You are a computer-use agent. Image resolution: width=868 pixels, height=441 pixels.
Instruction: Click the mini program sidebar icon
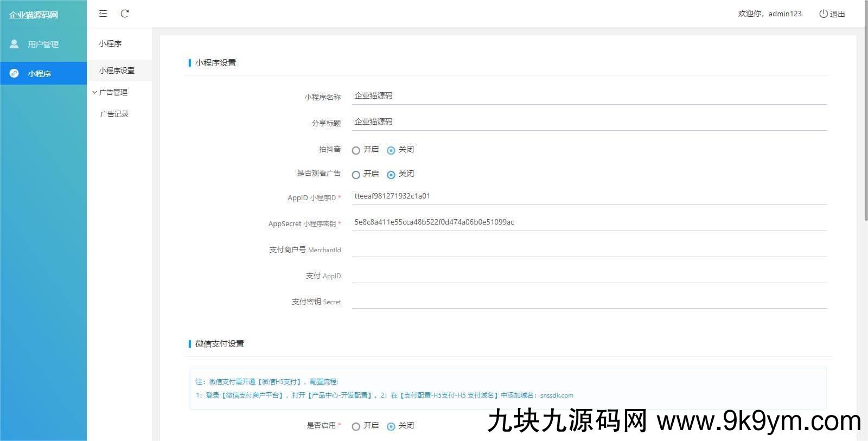click(14, 73)
